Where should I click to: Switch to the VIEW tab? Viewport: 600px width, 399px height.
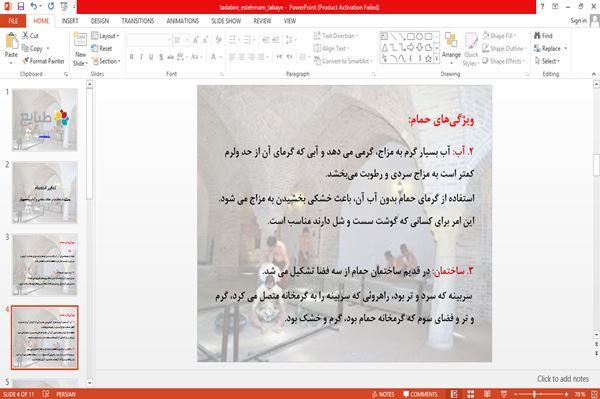point(290,21)
